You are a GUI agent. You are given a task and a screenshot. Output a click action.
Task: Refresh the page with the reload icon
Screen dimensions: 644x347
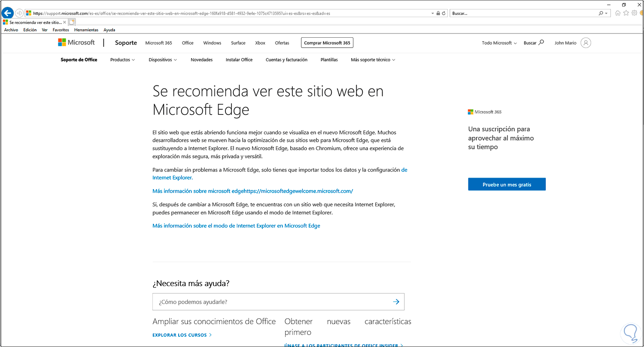444,13
